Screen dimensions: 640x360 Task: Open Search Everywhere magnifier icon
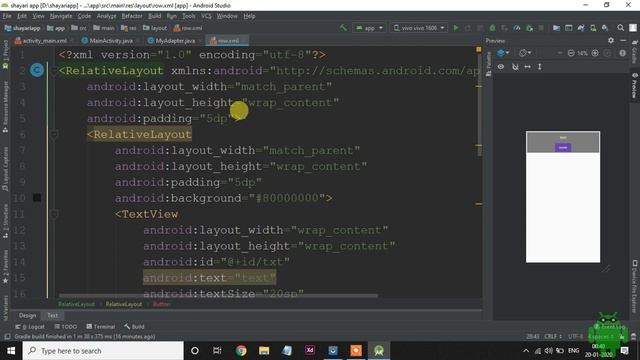(x=620, y=28)
